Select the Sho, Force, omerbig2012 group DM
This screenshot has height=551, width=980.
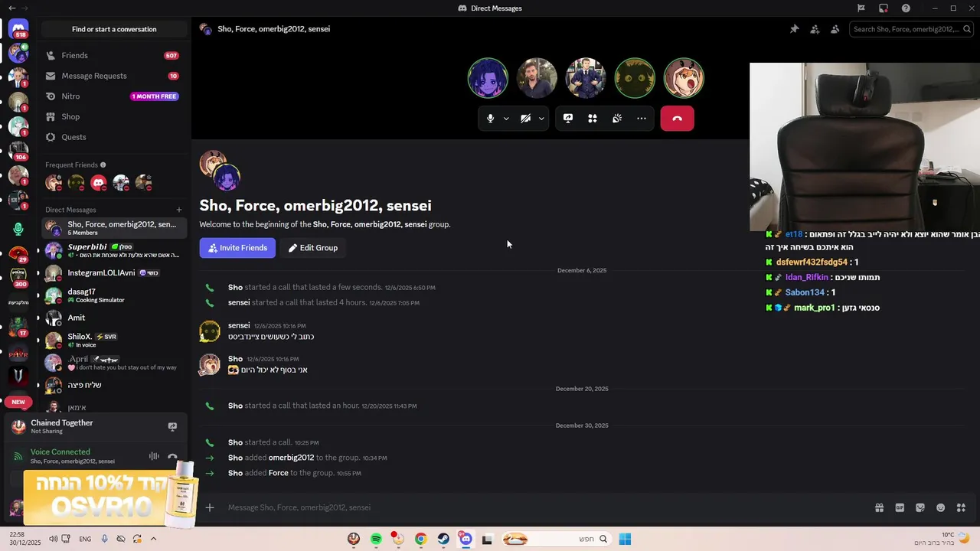(113, 228)
